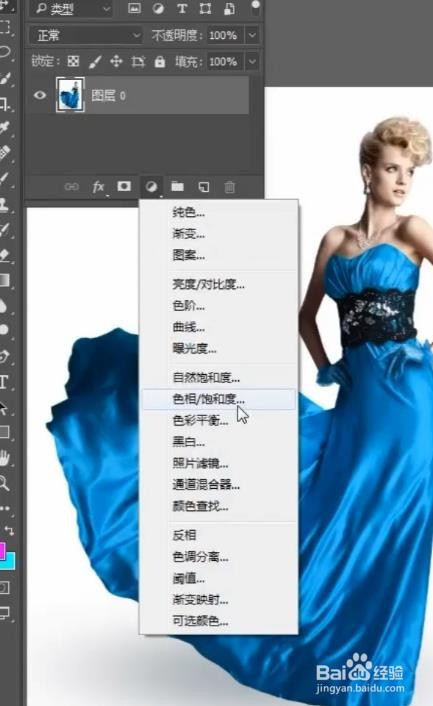Create a new layer
The height and width of the screenshot is (706, 433).
click(204, 187)
